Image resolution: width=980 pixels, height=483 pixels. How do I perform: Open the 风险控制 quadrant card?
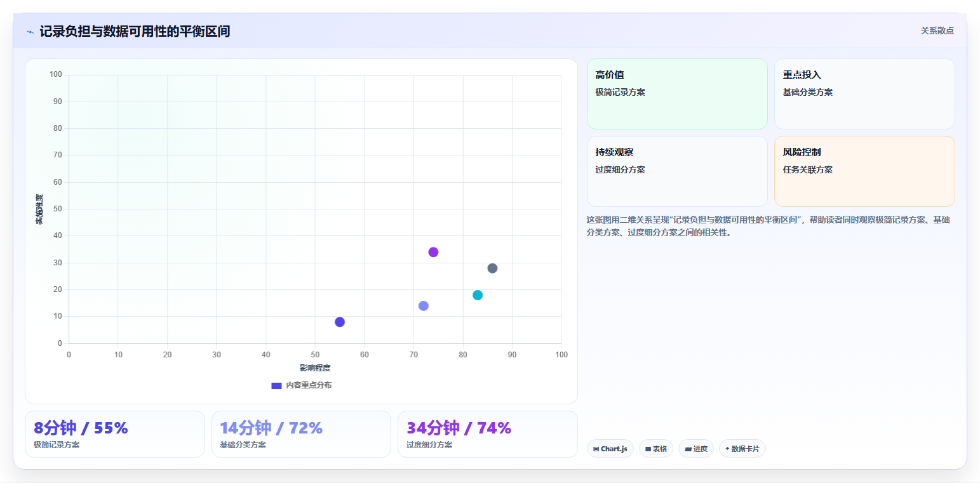[864, 171]
